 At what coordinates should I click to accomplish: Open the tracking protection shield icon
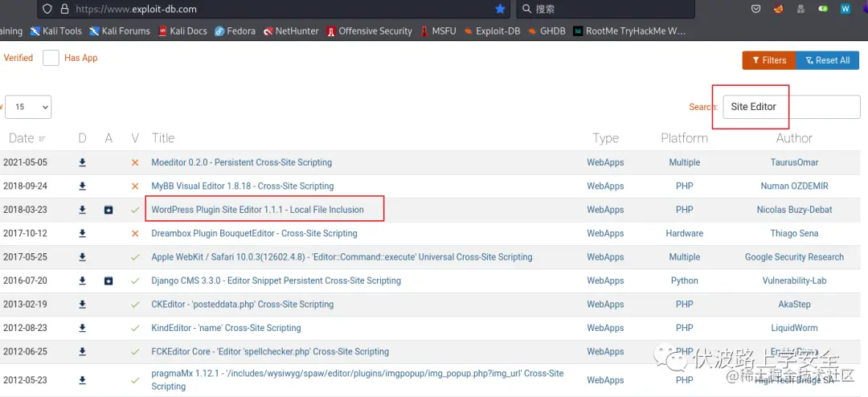click(x=47, y=9)
